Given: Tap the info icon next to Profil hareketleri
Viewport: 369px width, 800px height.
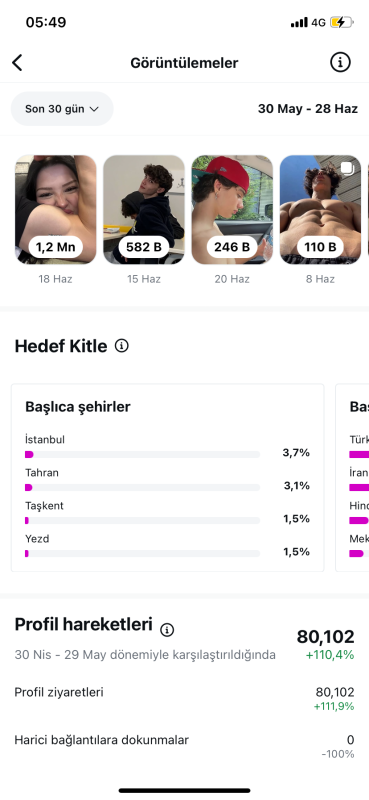Looking at the screenshot, I should [x=167, y=630].
